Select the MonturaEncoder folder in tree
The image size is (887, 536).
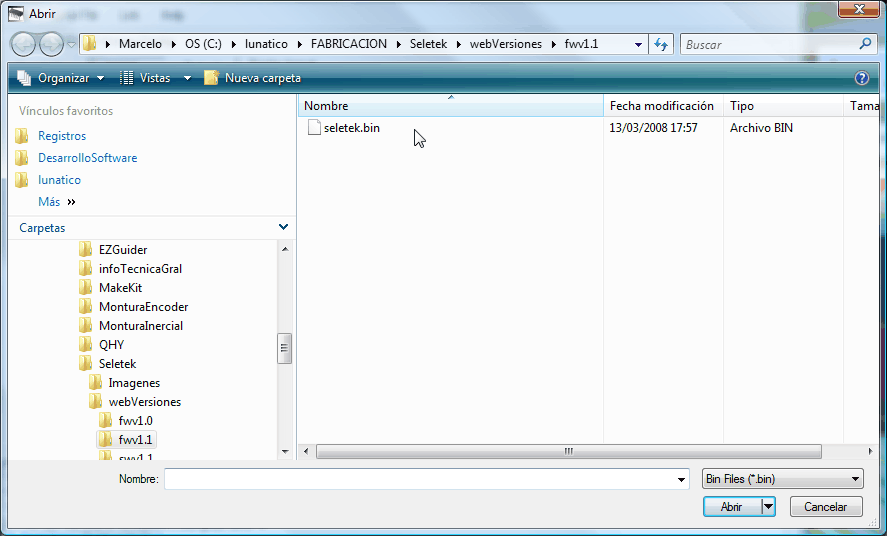coord(143,306)
